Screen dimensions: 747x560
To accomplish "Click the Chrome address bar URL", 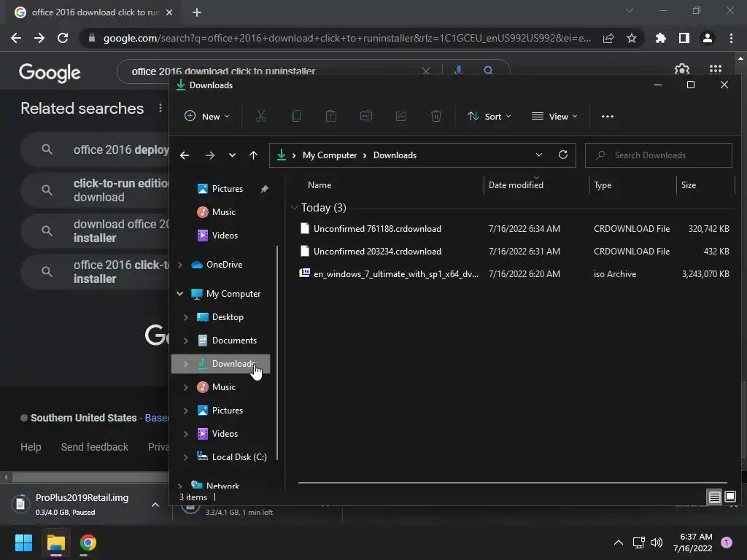I will [347, 38].
